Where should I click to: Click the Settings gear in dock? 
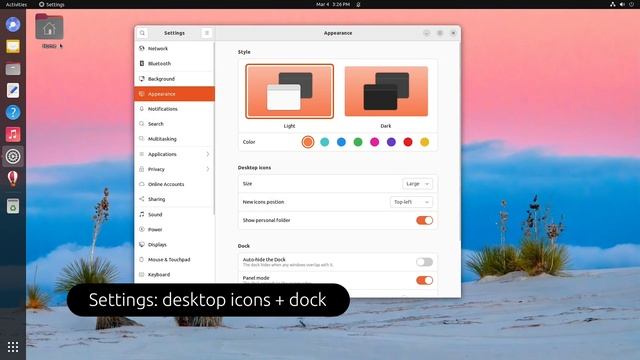click(13, 156)
